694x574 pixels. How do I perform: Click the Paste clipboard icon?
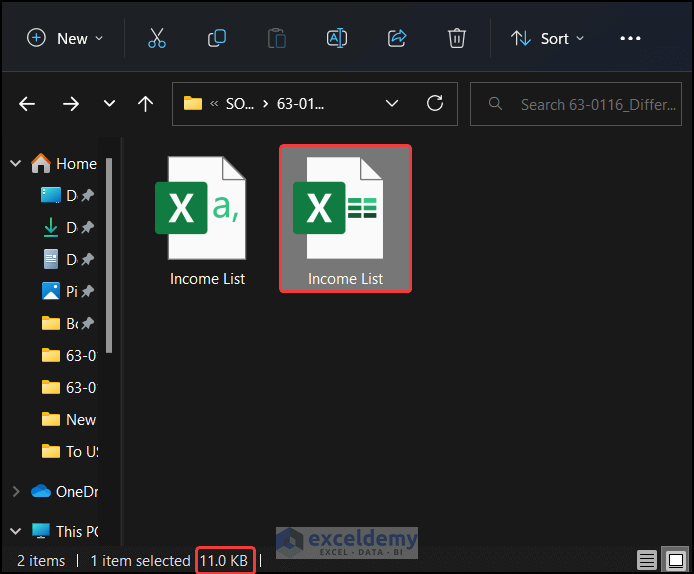click(x=277, y=39)
